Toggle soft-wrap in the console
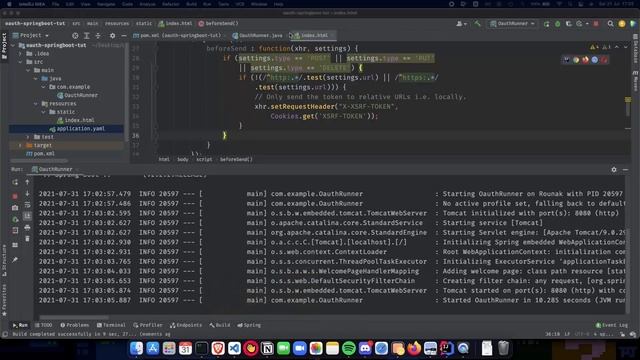Viewport: 640px width, 360px height. (x=27, y=205)
